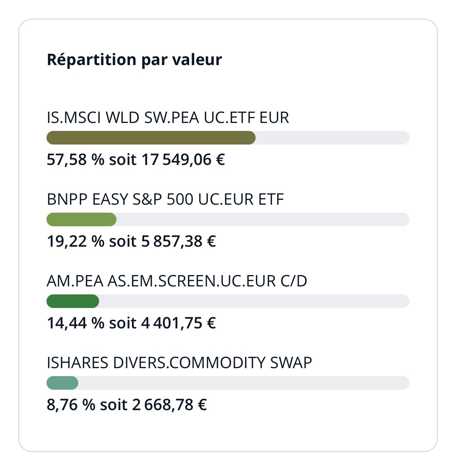
Task: Click the gray unfilled track of AM.PEA bar
Action: click(254, 301)
